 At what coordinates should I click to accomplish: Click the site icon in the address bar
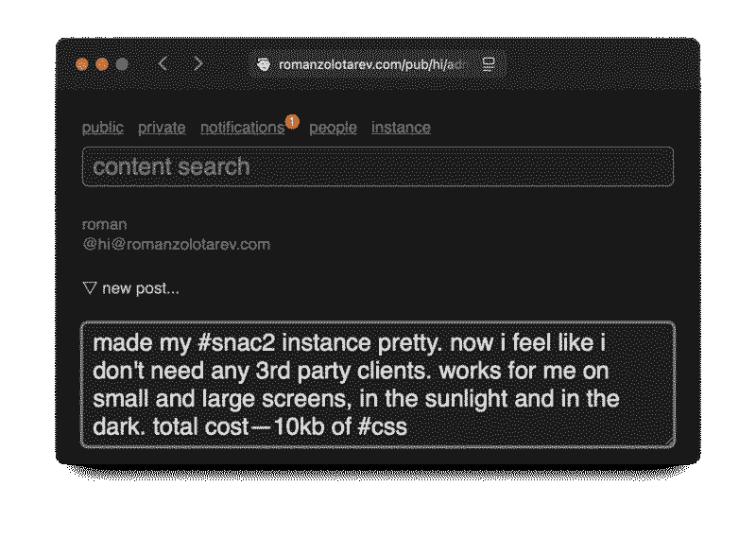click(265, 64)
